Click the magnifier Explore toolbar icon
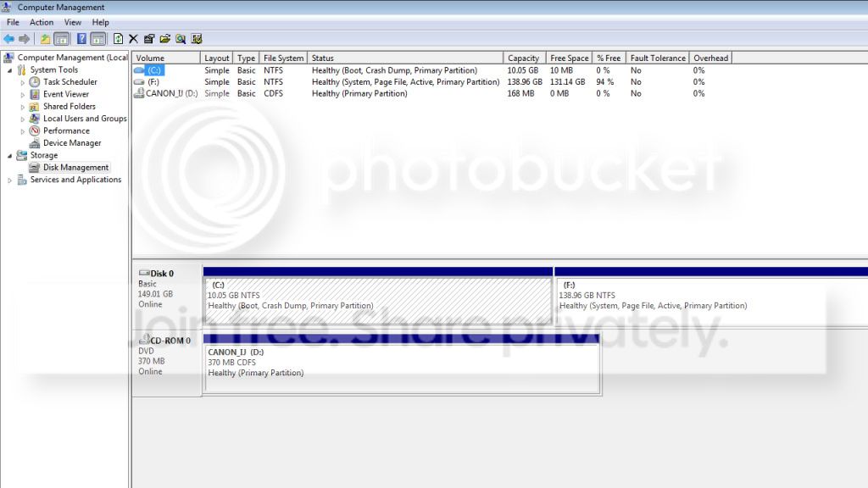 coord(181,39)
